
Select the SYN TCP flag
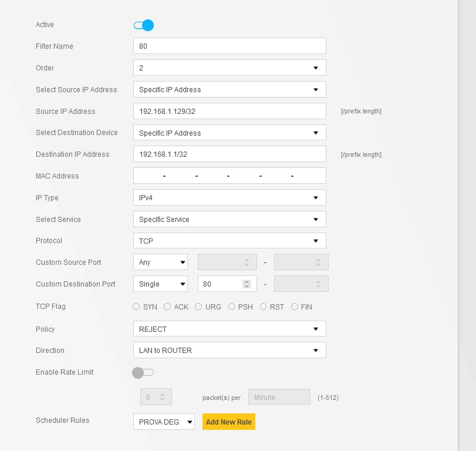137,307
